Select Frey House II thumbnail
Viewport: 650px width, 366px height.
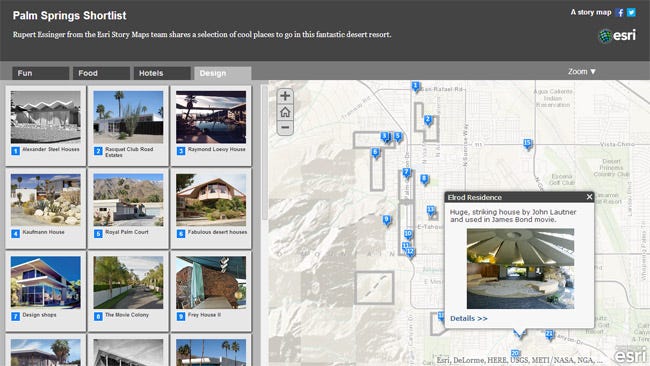(x=211, y=282)
